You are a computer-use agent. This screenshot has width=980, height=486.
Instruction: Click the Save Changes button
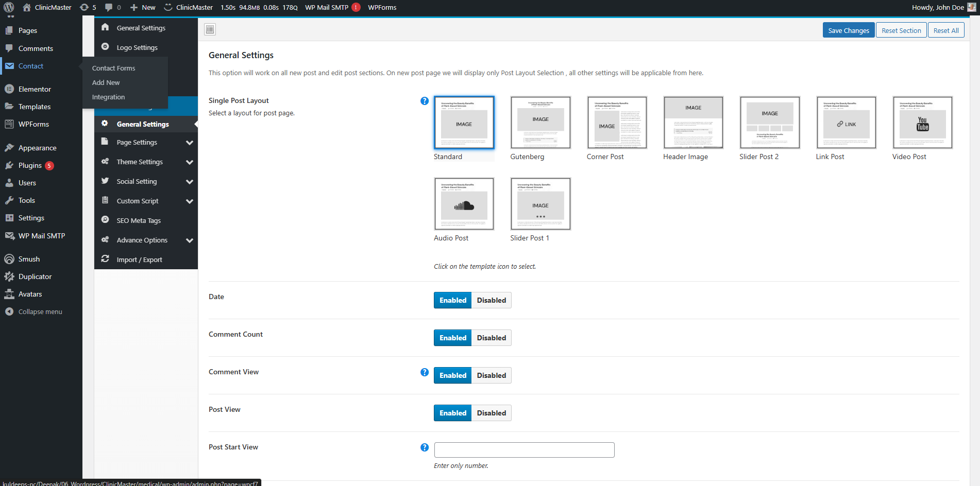(848, 30)
